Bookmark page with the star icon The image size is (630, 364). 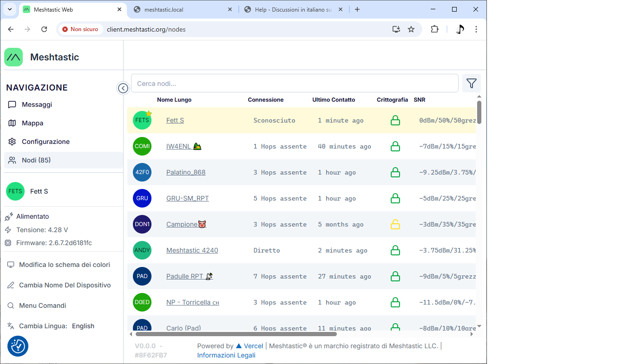click(411, 29)
